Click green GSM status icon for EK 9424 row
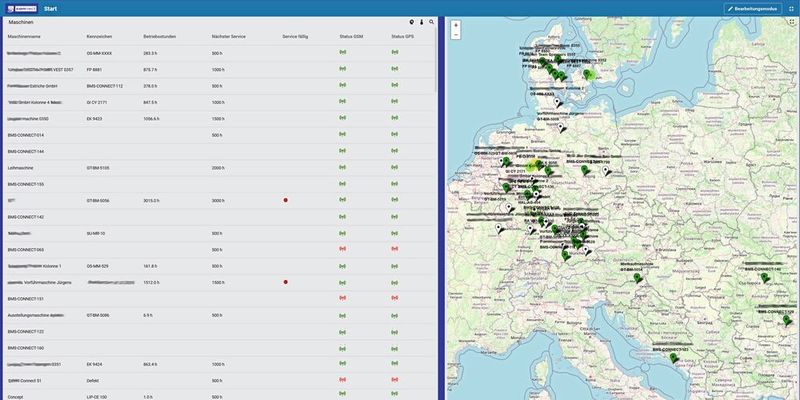Image resolution: width=800 pixels, height=400 pixels. click(342, 364)
